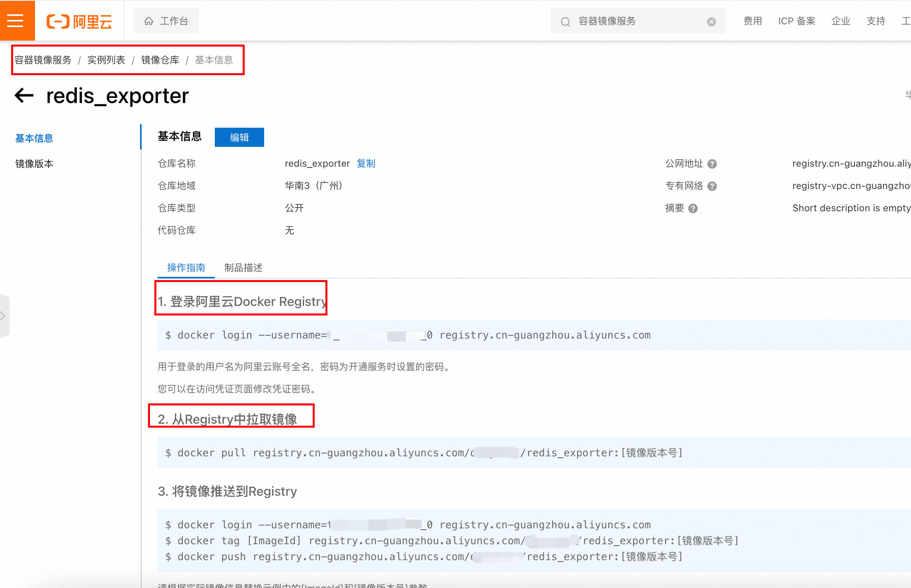The image size is (911, 588).
Task: Switch to the 操作指南 tab
Action: pos(186,267)
